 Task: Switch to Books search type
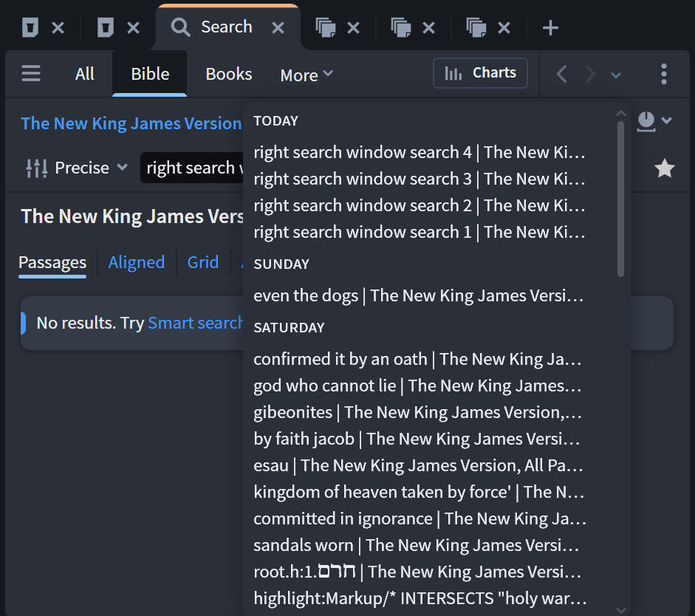tap(229, 74)
